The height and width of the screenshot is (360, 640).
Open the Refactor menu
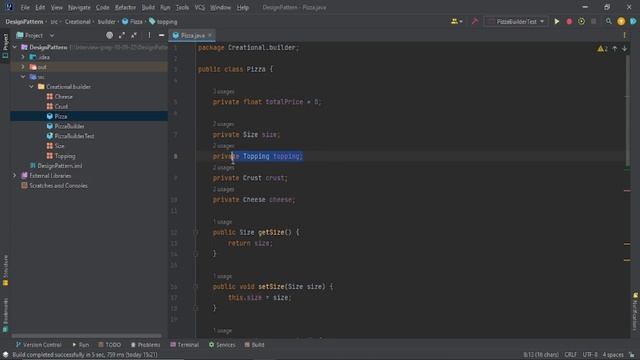(125, 7)
